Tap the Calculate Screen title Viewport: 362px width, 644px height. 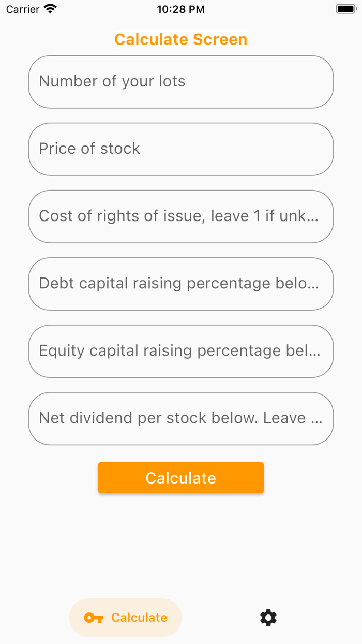point(180,39)
